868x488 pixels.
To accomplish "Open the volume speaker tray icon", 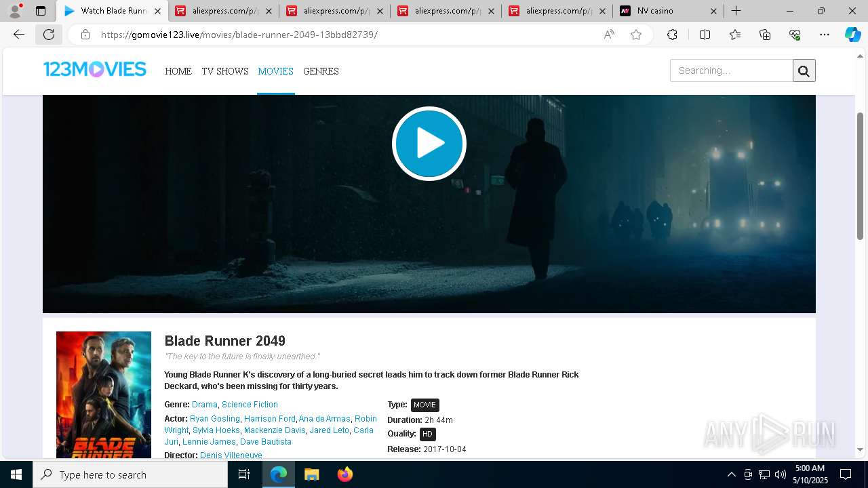I will pos(780,474).
